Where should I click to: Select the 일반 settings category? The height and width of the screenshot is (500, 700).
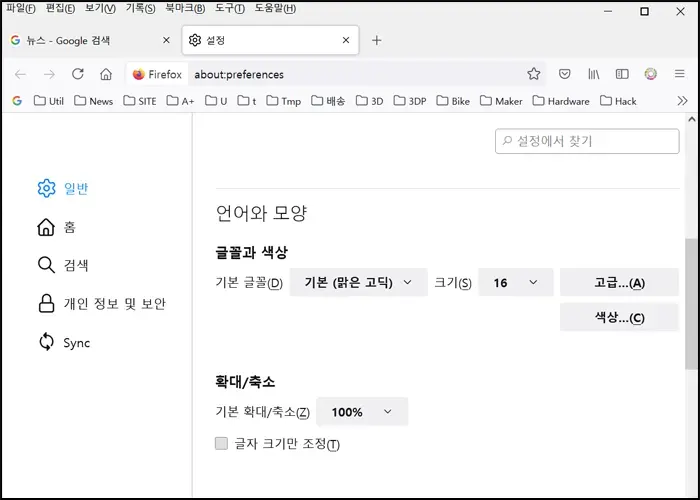click(x=63, y=188)
